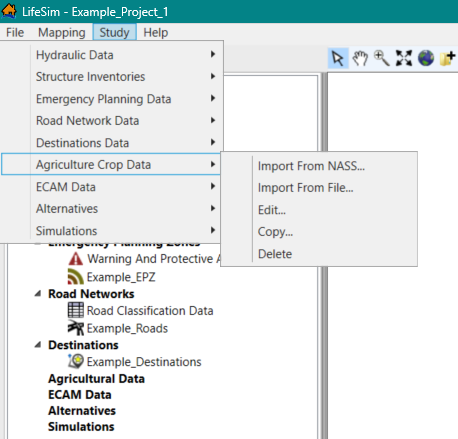The image size is (458, 439).
Task: Select Agricultural Data tree node
Action: (x=96, y=379)
